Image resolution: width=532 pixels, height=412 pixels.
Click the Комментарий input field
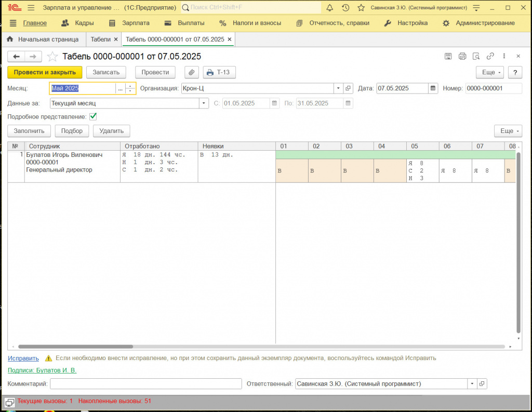coord(146,384)
